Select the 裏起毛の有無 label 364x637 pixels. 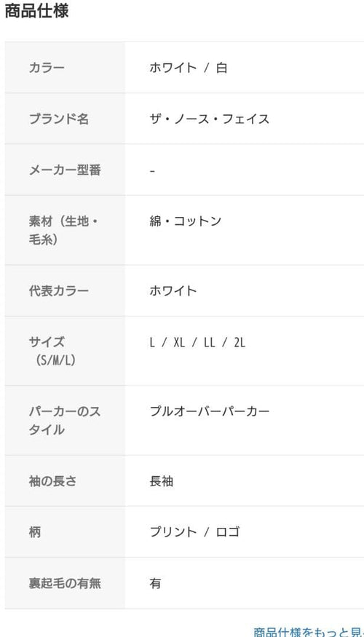(x=65, y=583)
